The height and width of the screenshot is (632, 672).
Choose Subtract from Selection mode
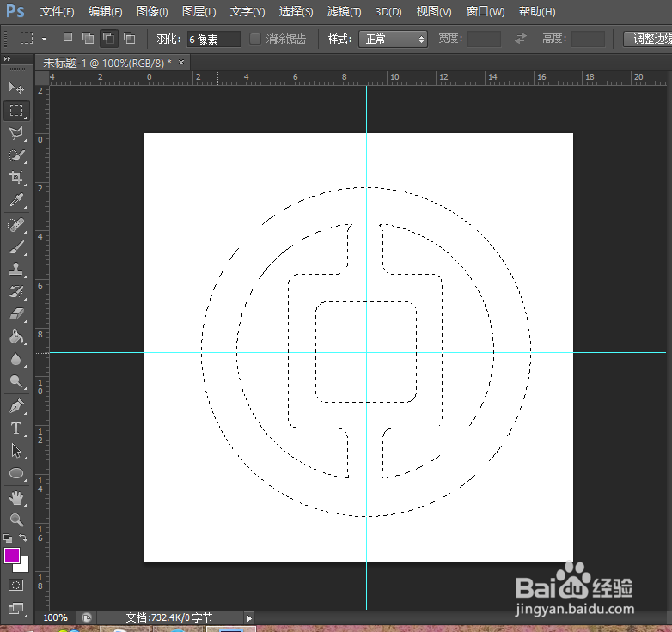click(x=108, y=39)
